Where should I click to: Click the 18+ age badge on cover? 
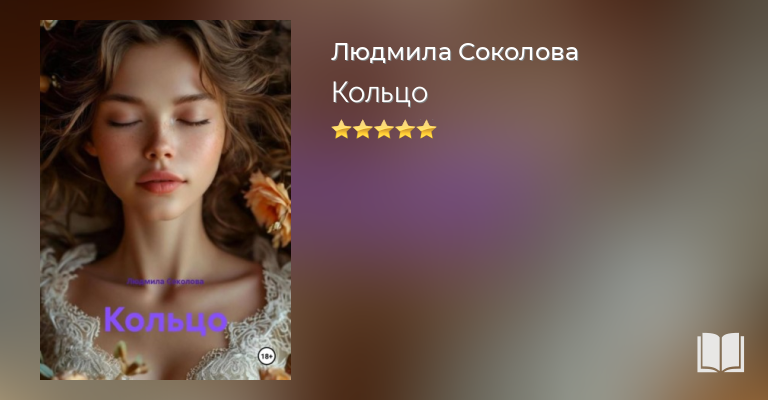click(266, 356)
